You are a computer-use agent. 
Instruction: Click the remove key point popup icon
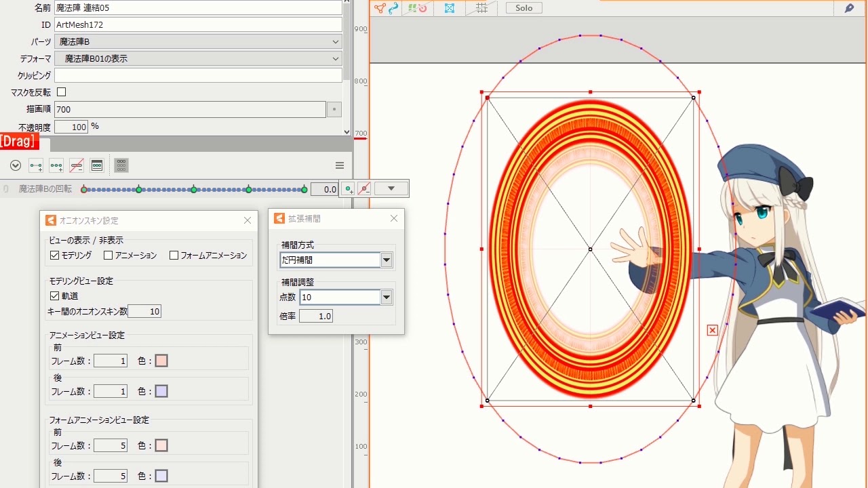(364, 189)
